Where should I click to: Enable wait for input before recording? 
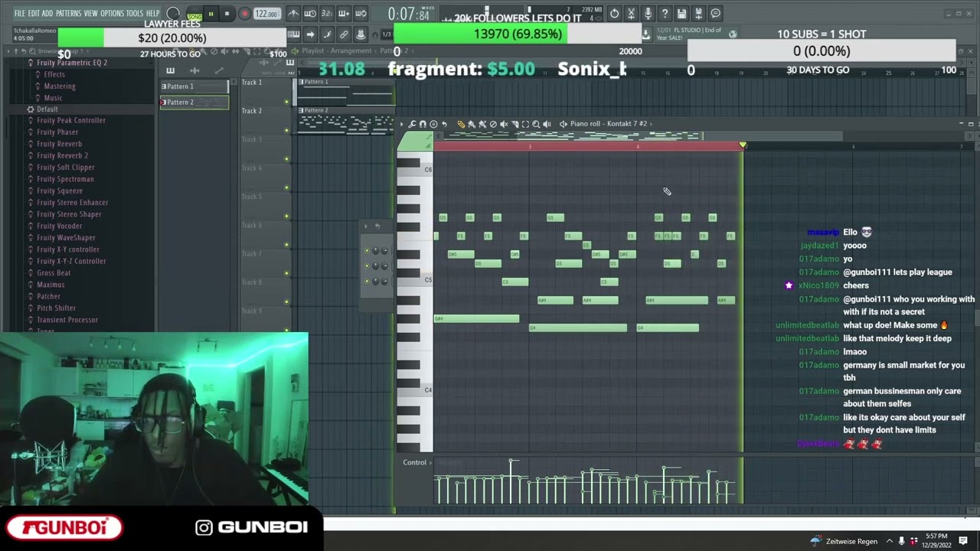(310, 13)
